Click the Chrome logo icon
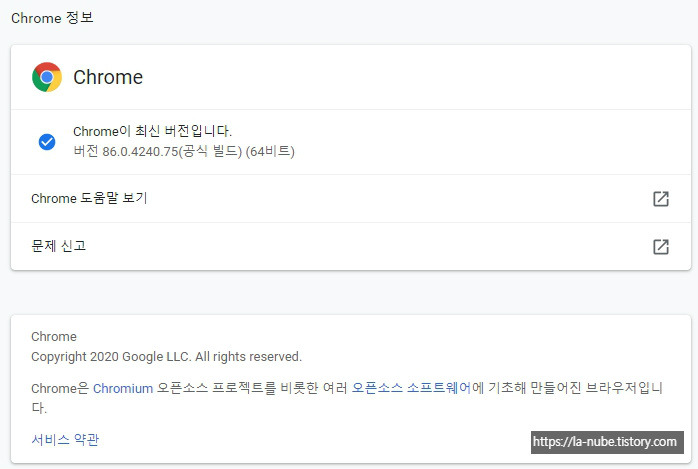The height and width of the screenshot is (469, 698). [47, 77]
